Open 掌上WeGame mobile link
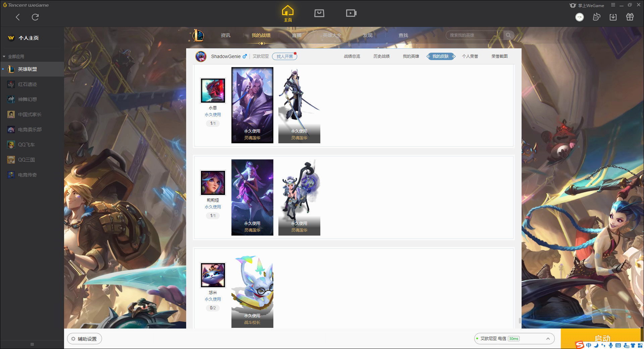Screen dimensions: 644x349 (587, 5)
